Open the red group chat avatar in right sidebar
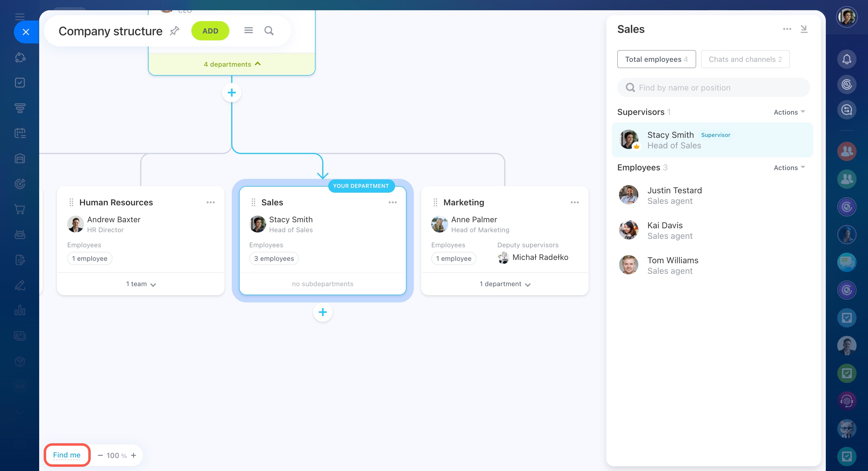The image size is (868, 471). pos(847,151)
